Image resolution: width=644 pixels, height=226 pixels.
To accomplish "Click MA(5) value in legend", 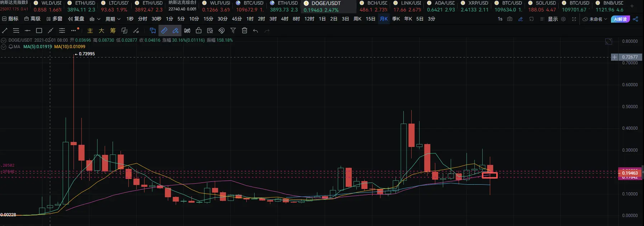I will 38,47.
